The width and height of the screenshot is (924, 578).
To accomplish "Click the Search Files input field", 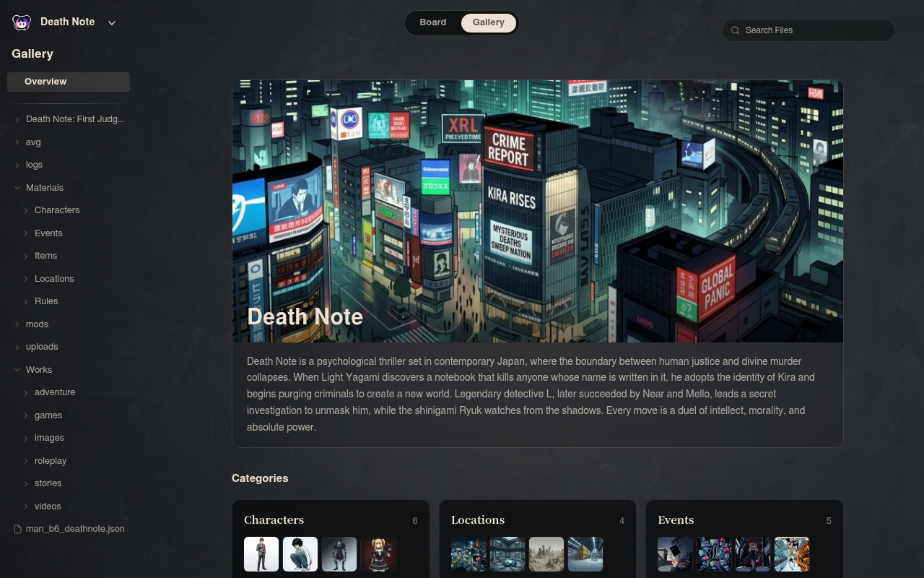I will pyautogui.click(x=808, y=30).
